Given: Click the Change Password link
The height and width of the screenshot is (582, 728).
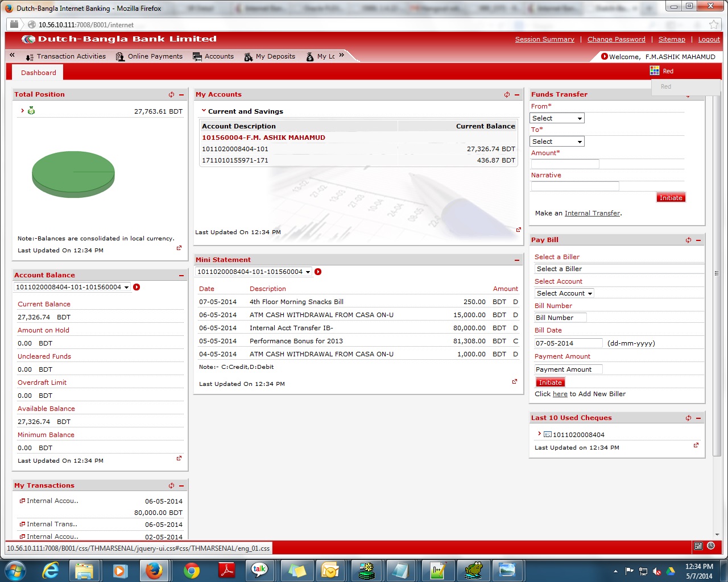Looking at the screenshot, I should pyautogui.click(x=616, y=39).
